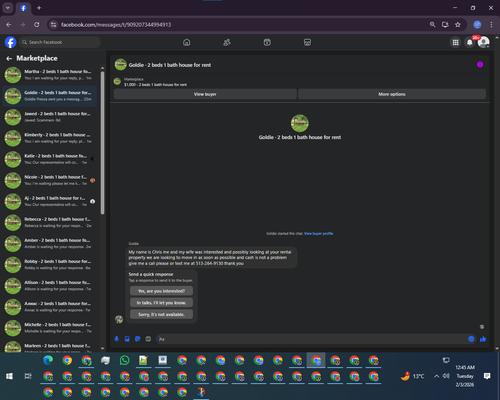The height and width of the screenshot is (400, 500).
Task: Go back using the Marketplace back arrow
Action: pos(9,59)
